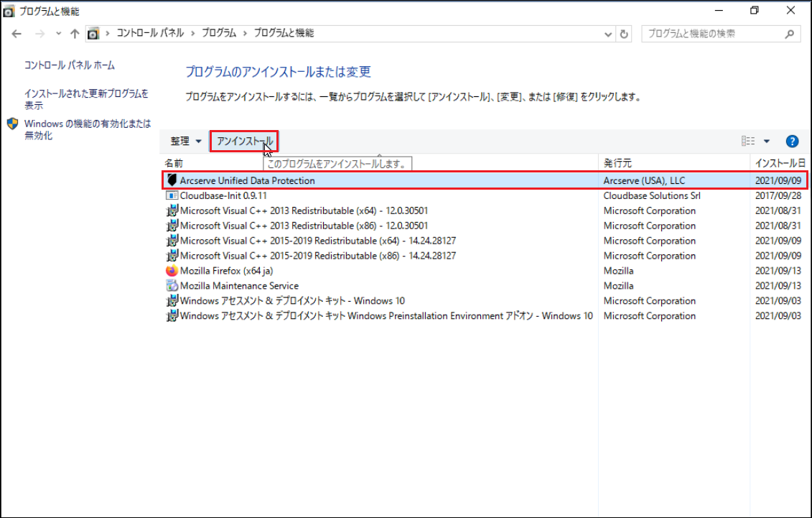Screen dimensions: 812x518
Task: Open the 整理 dropdown menu
Action: click(186, 141)
